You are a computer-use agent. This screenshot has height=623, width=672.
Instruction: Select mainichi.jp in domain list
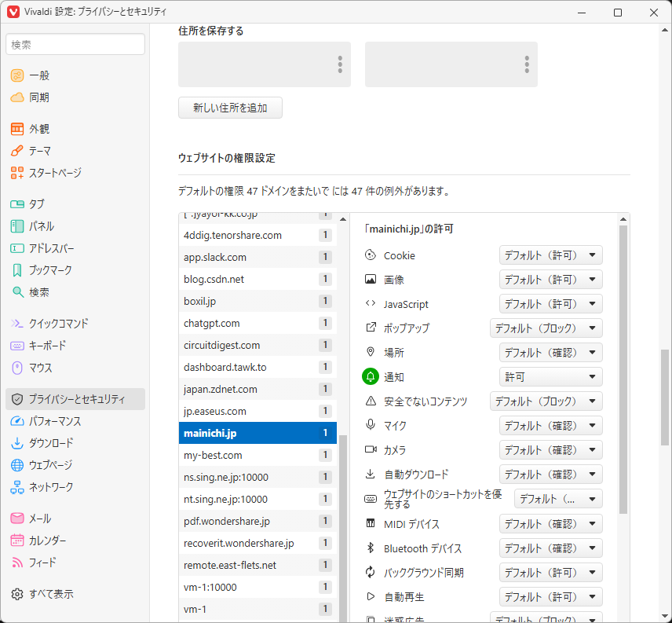tap(257, 433)
